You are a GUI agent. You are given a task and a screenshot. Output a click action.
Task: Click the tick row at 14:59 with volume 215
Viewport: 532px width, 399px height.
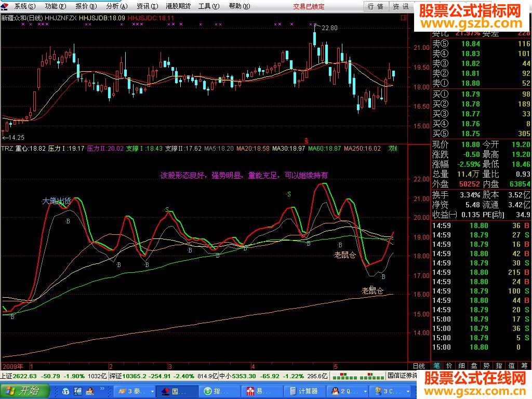click(481, 272)
